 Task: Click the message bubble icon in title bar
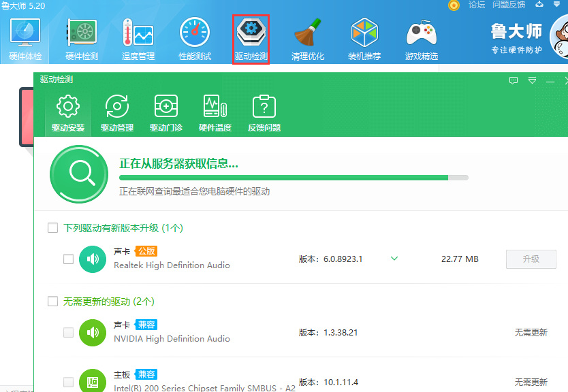[513, 81]
